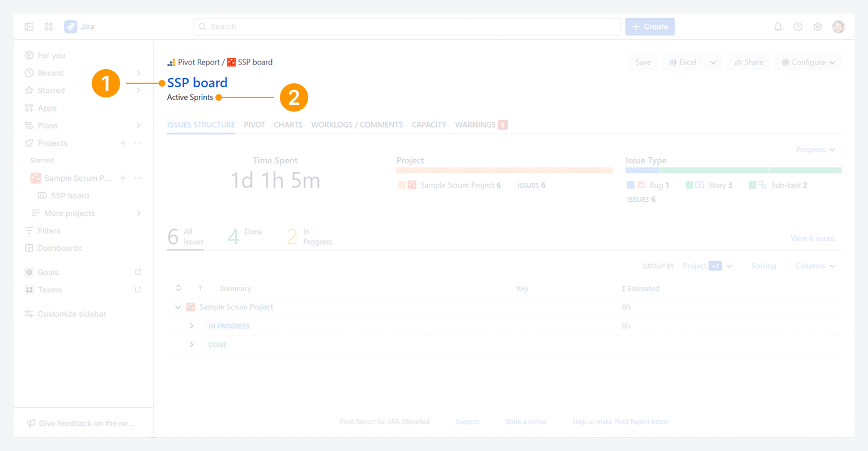Image resolution: width=868 pixels, height=451 pixels.
Task: Click the plus icon beside Sample Scrum P...
Action: pyautogui.click(x=123, y=178)
